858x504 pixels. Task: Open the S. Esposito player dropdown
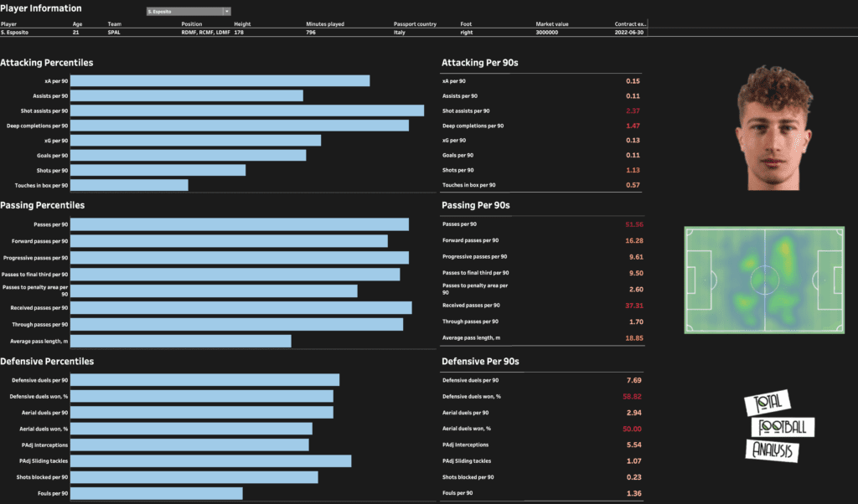(184, 12)
